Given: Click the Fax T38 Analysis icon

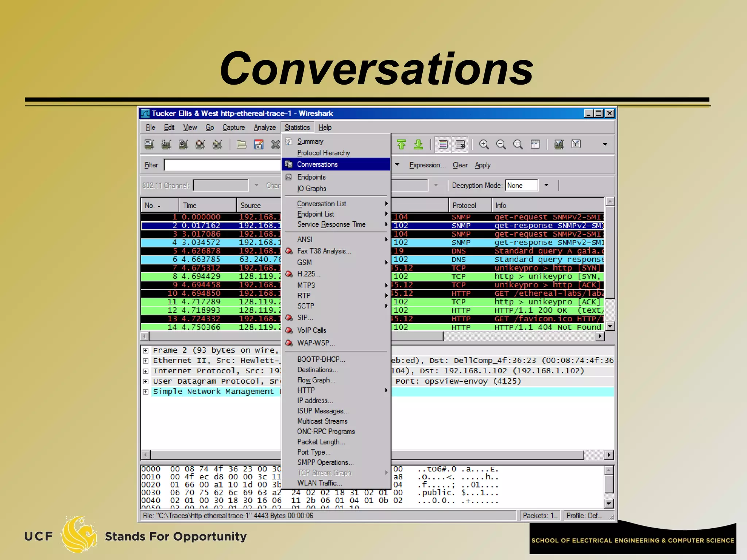Looking at the screenshot, I should click(x=289, y=251).
